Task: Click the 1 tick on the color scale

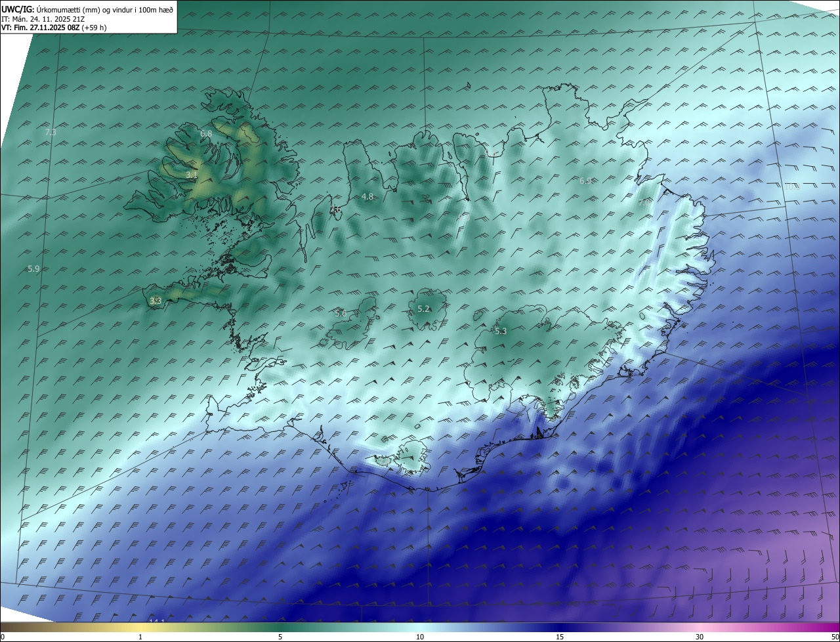Action: [x=140, y=637]
